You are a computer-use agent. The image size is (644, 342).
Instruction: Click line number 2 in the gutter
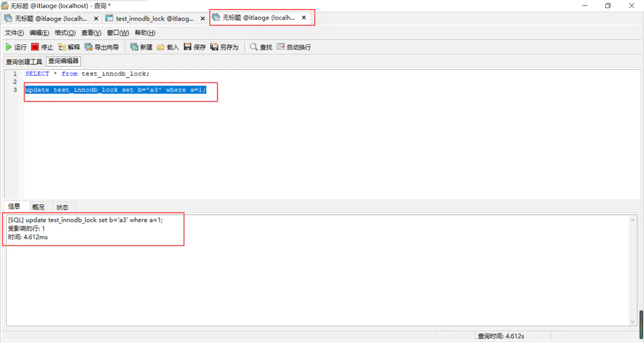tap(15, 81)
